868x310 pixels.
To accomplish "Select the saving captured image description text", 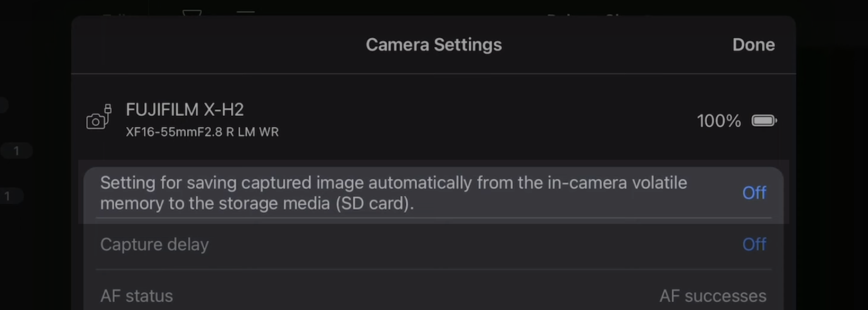I will click(394, 193).
